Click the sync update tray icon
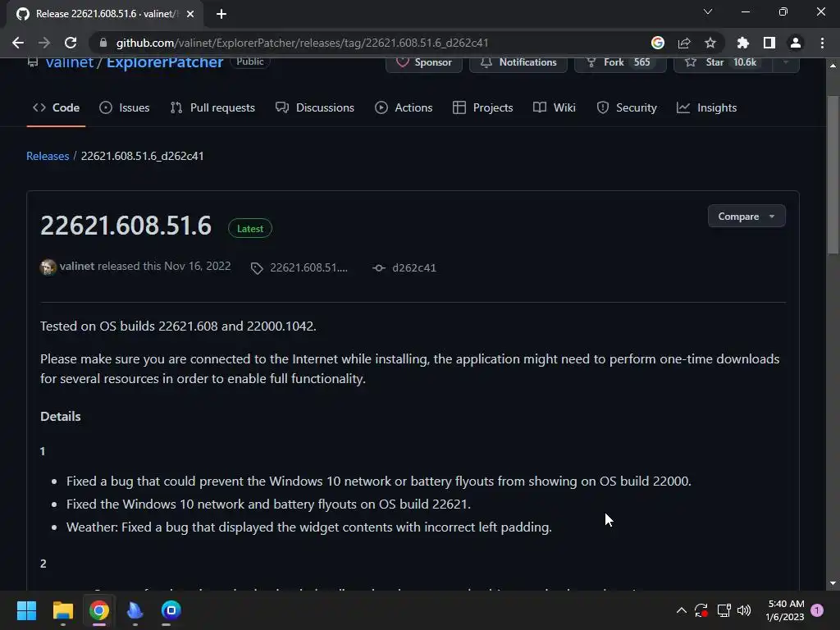The width and height of the screenshot is (840, 630). pyautogui.click(x=701, y=610)
